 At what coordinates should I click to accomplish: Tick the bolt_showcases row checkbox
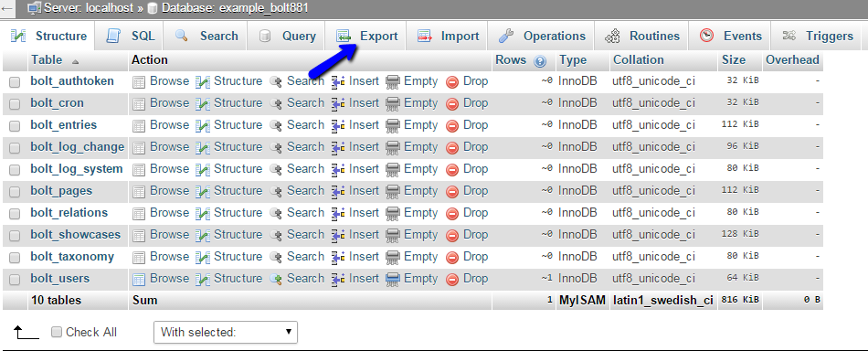(15, 235)
